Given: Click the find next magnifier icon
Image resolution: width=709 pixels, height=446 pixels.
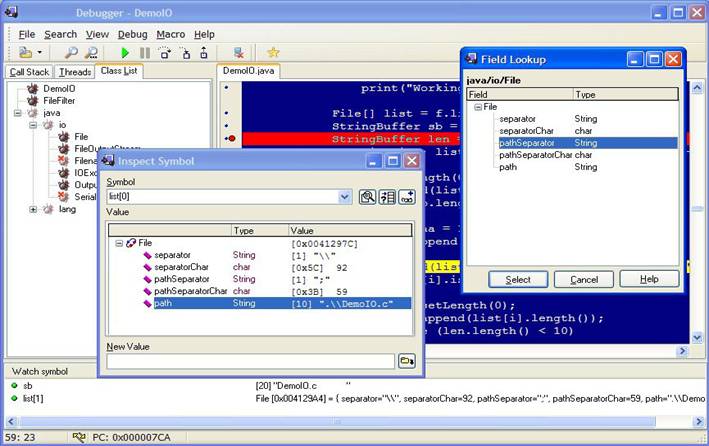Looking at the screenshot, I should click(91, 53).
